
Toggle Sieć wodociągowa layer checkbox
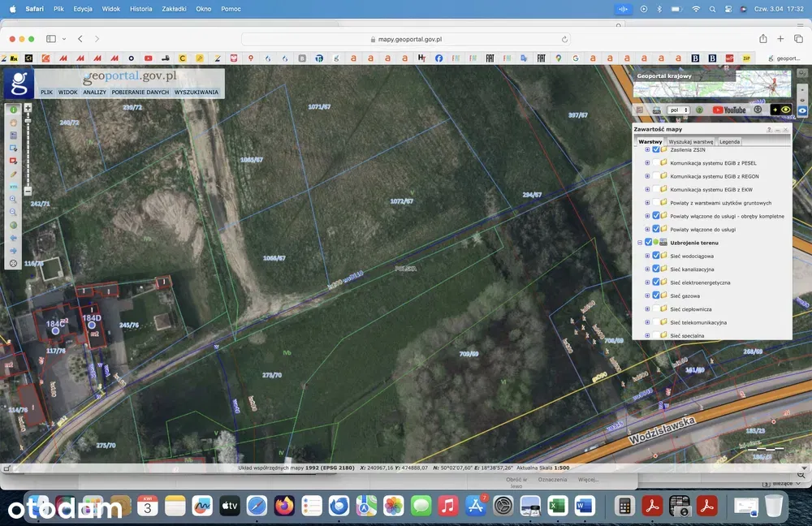pyautogui.click(x=656, y=256)
